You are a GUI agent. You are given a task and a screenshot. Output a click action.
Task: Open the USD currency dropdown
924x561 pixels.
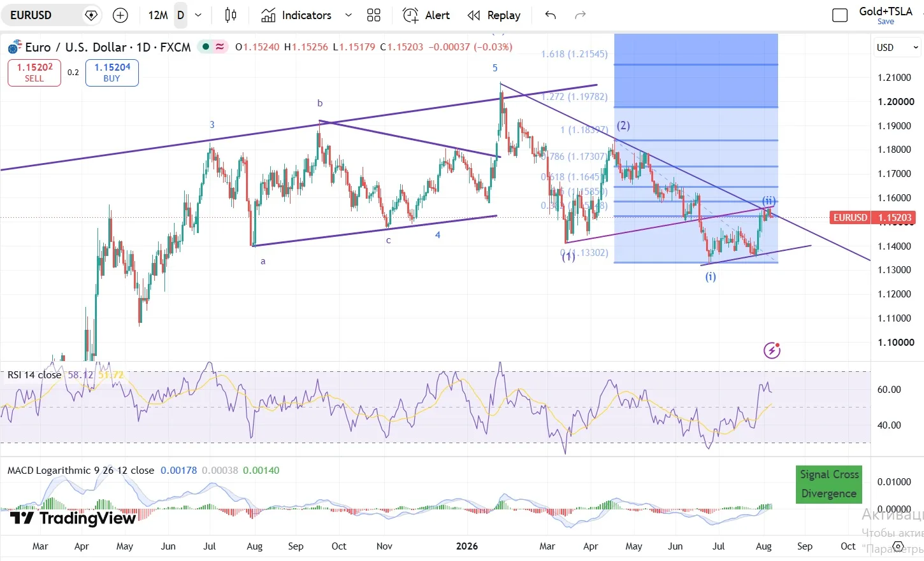click(x=897, y=47)
